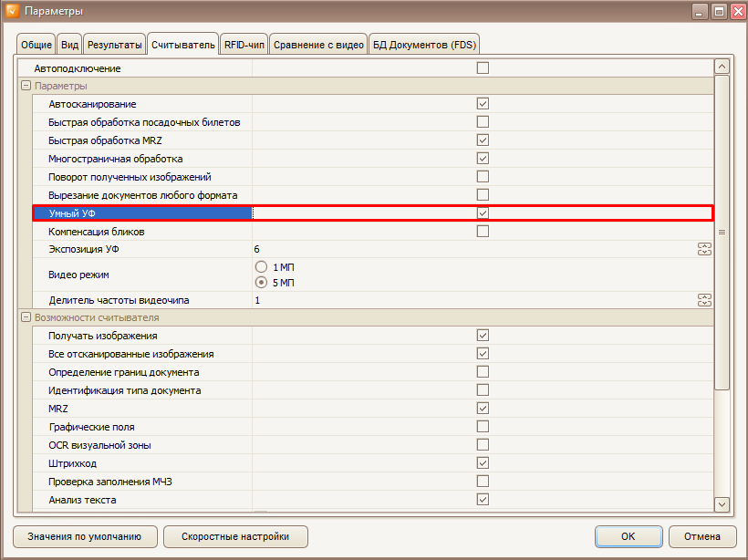Viewport: 748px width, 560px height.
Task: Select the Делитель частоты видеочипа label
Action: [119, 300]
